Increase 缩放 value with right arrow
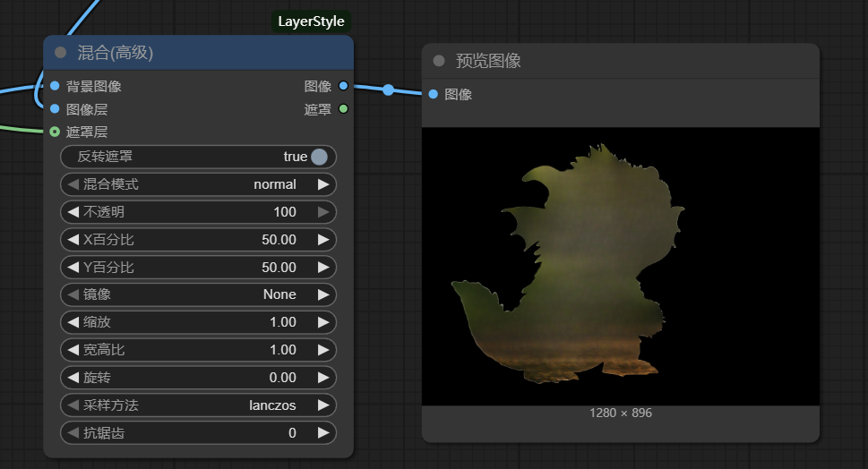868x469 pixels. click(x=323, y=322)
